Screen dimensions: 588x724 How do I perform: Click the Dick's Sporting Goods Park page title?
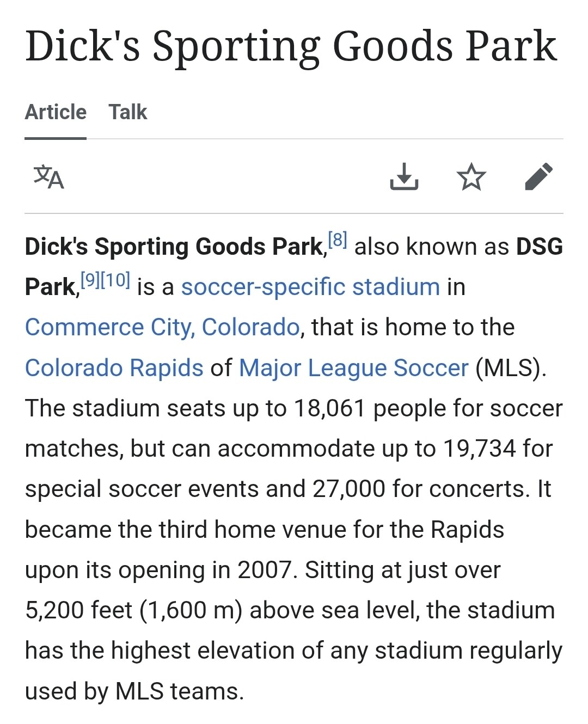click(x=291, y=46)
